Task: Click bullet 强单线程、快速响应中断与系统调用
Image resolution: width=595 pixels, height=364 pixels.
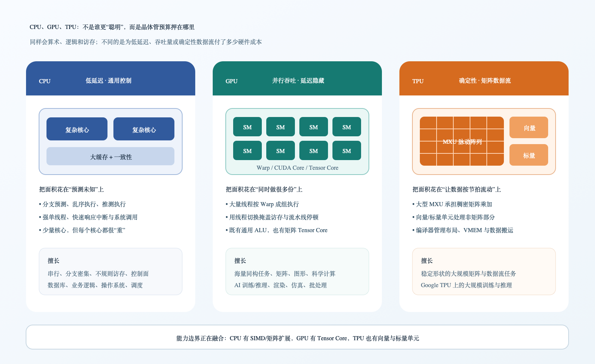Action: coord(88,217)
